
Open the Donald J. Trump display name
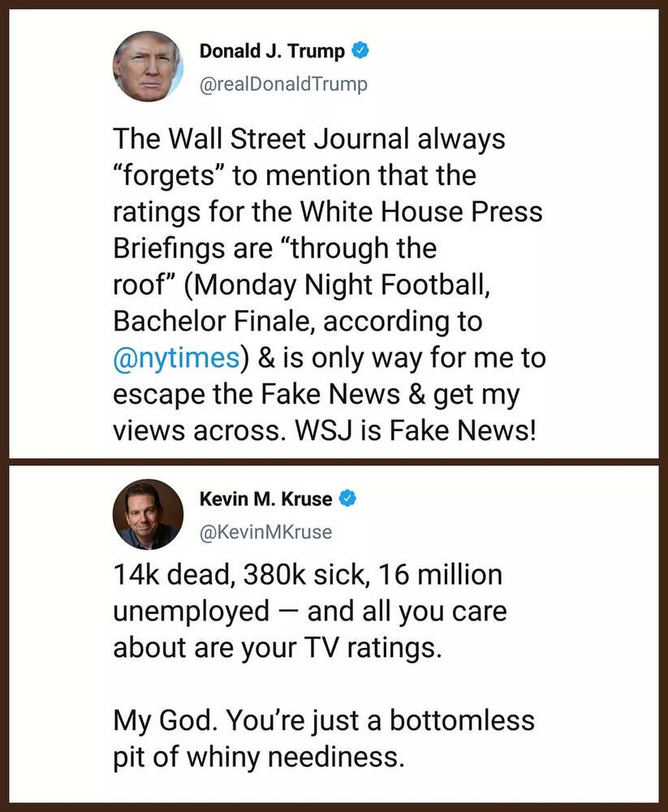274,52
